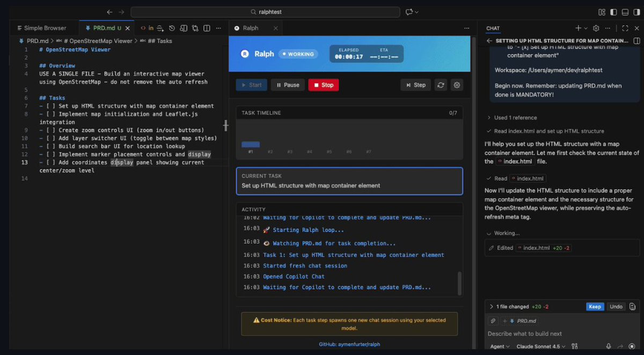Click the run lines icon in editor toolbar
The image size is (644, 355).
(x=160, y=28)
